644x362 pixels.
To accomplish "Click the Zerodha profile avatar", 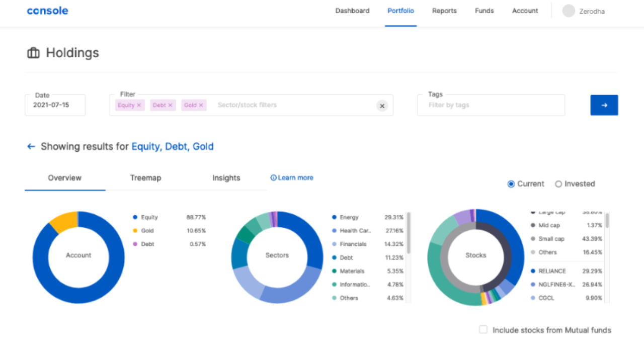I will click(569, 11).
